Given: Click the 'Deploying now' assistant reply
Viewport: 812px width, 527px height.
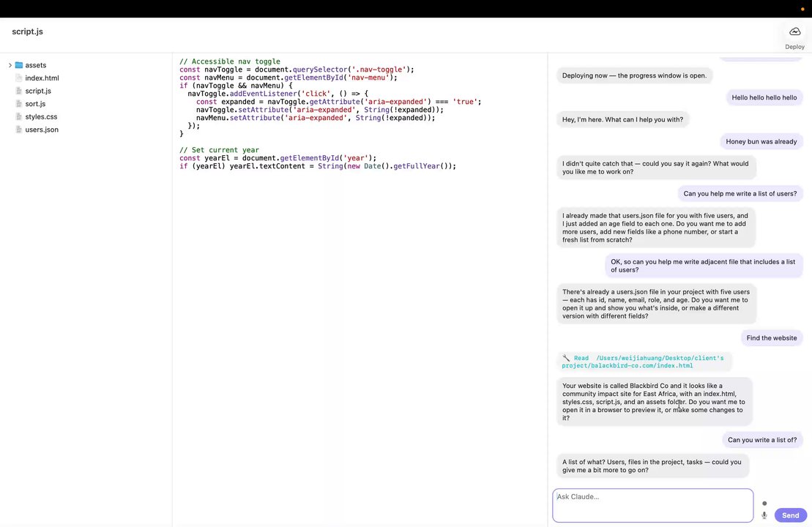Looking at the screenshot, I should (634, 75).
